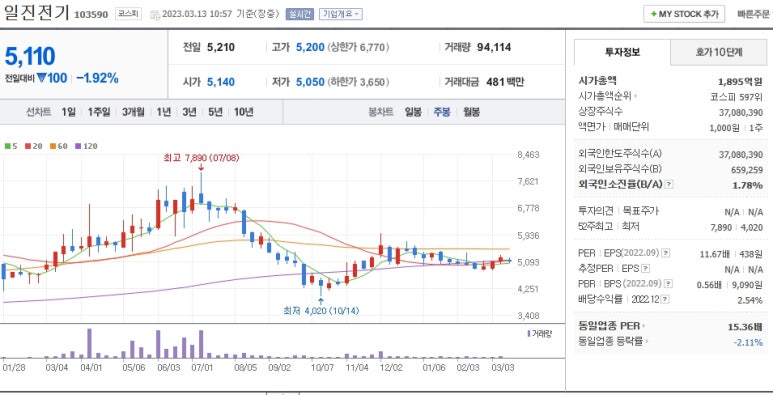This screenshot has height=395, width=773.
Task: Click the BPS value 9,090원
Action: tap(748, 285)
